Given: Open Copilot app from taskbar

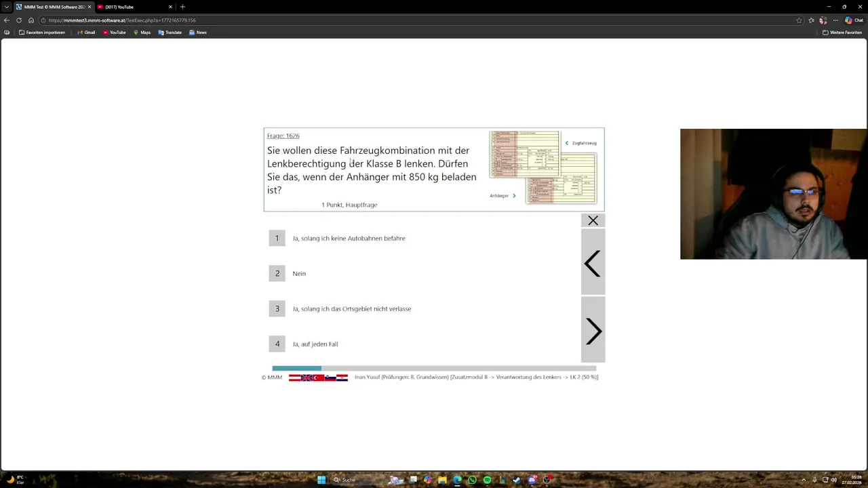Looking at the screenshot, I should pyautogui.click(x=427, y=480).
